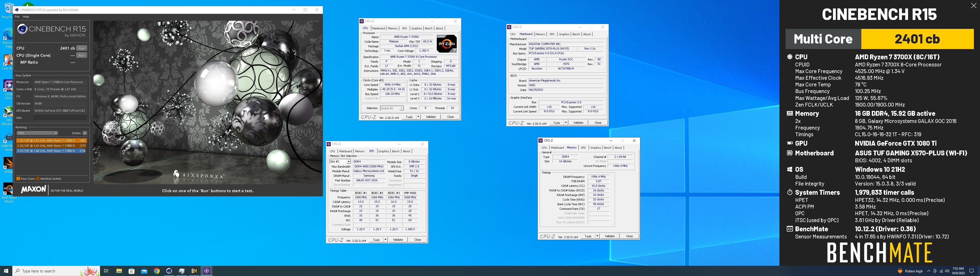The width and height of the screenshot is (980, 276).
Task: Click the Cinebench R15 logo sphere
Action: (22, 29)
